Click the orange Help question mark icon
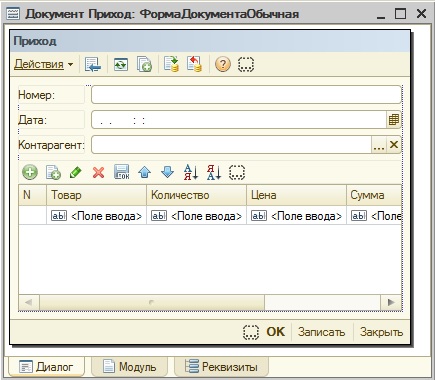435x380 pixels. pyautogui.click(x=223, y=64)
